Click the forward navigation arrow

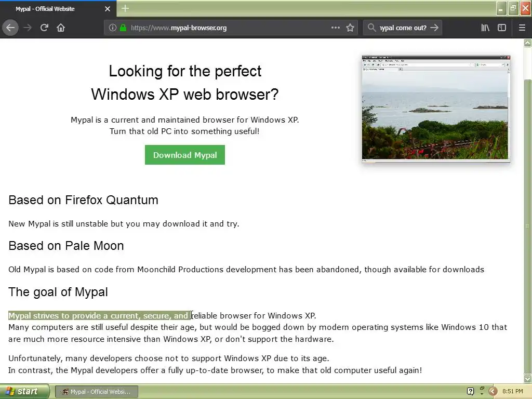pos(28,28)
